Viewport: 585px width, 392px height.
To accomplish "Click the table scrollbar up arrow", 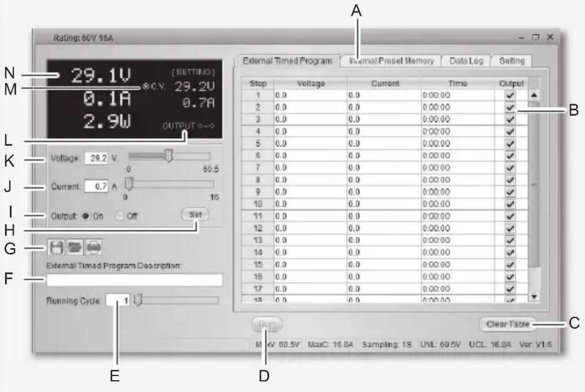I will coord(534,95).
